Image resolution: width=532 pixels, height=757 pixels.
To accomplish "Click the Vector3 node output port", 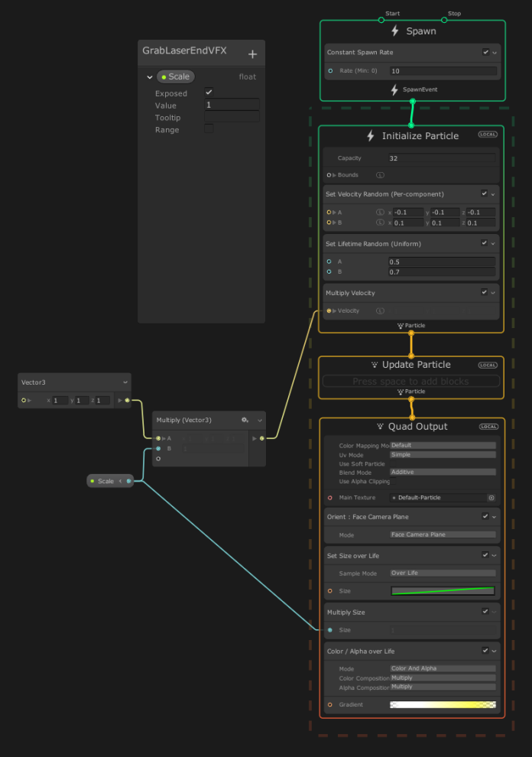I will pyautogui.click(x=128, y=400).
